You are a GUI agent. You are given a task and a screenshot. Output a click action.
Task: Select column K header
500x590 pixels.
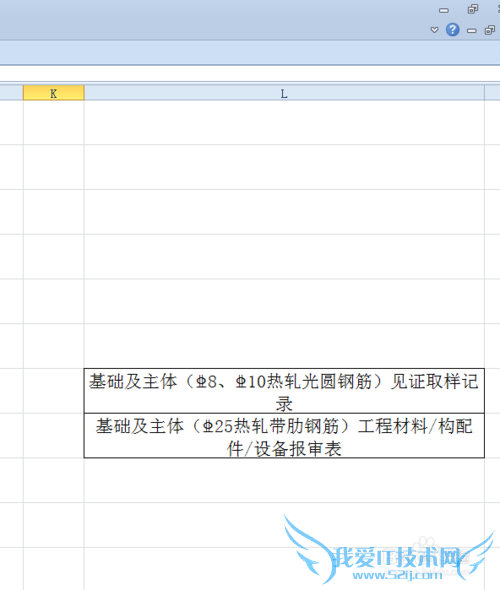[x=53, y=93]
